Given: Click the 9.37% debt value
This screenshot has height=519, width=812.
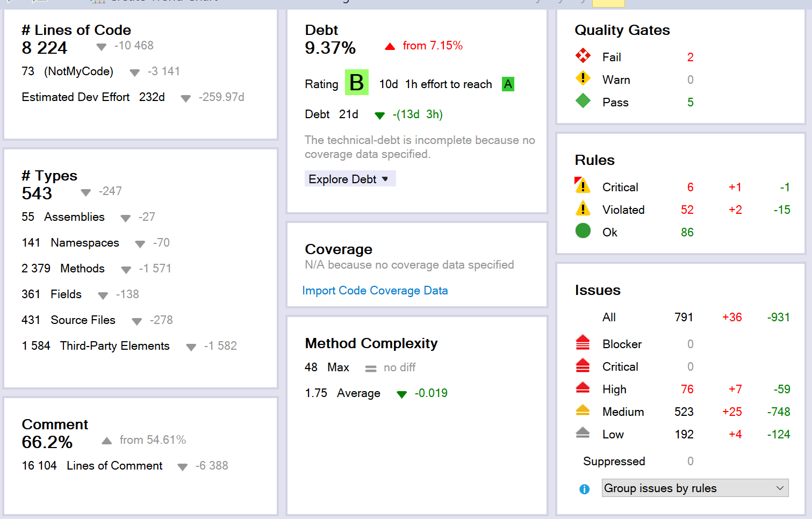Looking at the screenshot, I should (330, 48).
